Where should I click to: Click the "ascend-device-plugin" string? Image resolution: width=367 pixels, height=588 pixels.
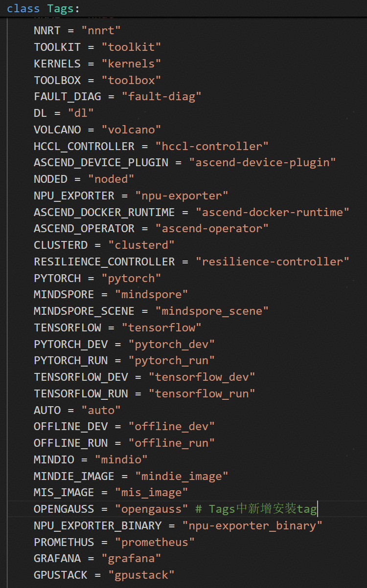click(x=263, y=162)
